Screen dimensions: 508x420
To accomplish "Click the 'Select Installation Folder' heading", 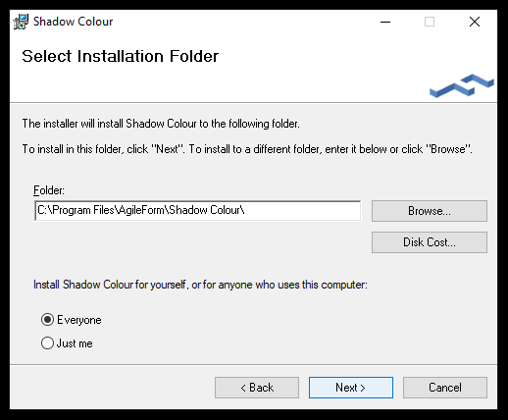I will click(120, 56).
